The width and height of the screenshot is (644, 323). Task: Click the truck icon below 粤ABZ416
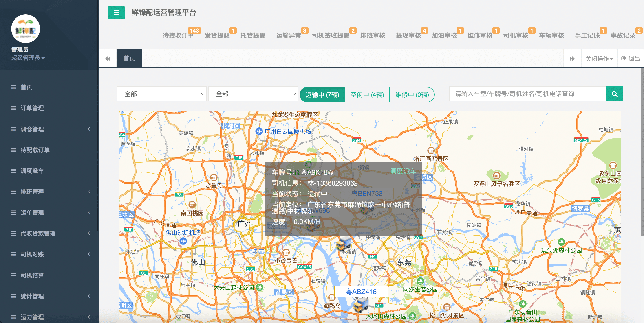point(361,305)
